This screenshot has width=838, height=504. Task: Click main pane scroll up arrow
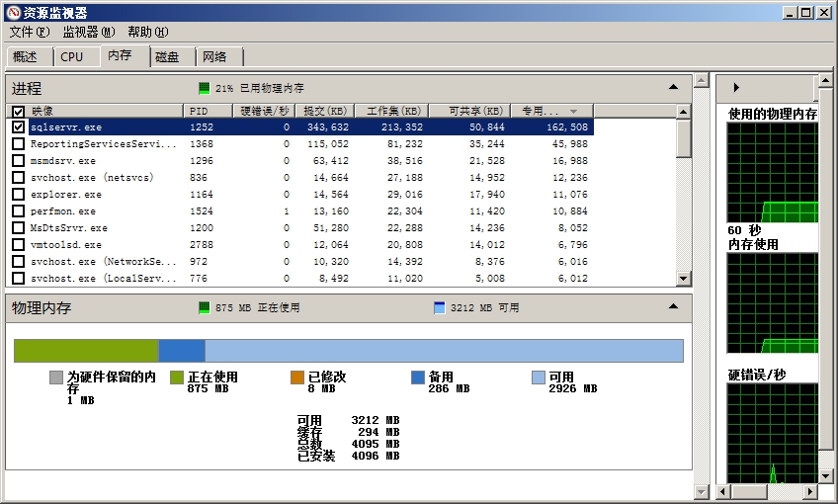click(x=702, y=81)
